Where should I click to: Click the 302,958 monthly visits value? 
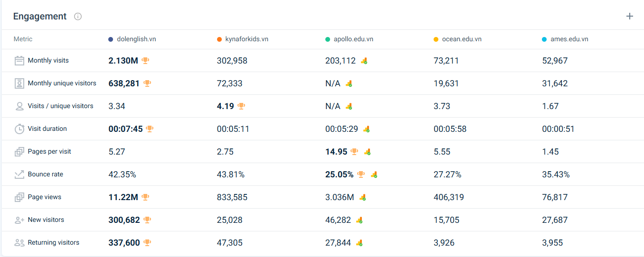[x=232, y=61]
